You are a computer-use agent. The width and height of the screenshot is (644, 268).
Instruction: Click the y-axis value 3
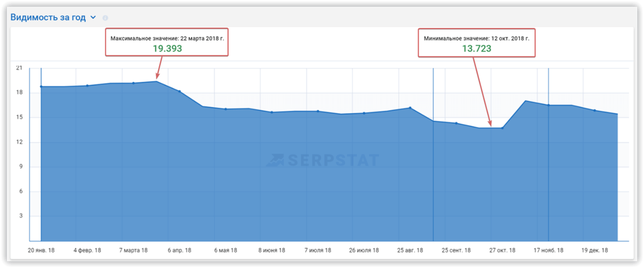(21, 216)
